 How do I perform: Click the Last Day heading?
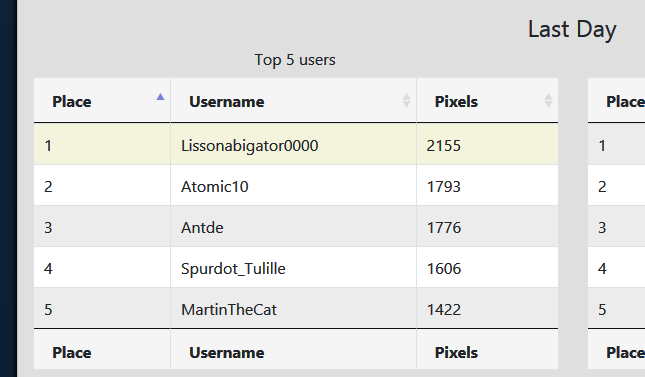(x=572, y=30)
